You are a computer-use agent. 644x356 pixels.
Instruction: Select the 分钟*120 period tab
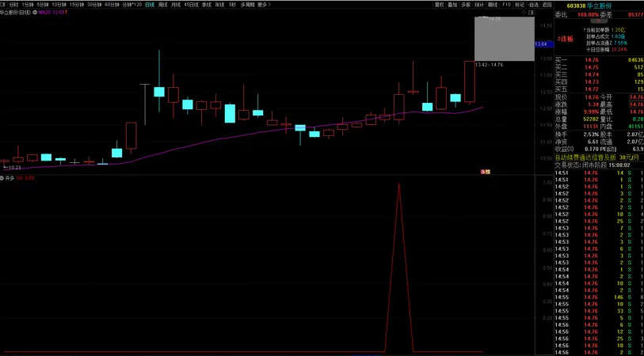(131, 5)
